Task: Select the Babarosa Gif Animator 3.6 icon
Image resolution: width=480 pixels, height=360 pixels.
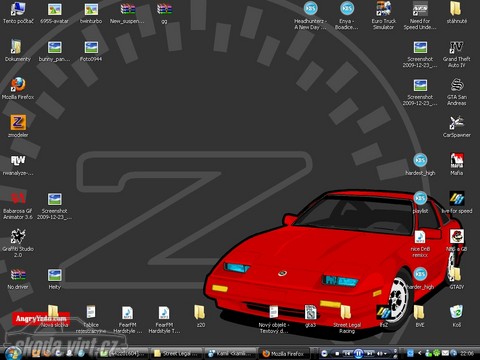Action: coord(18,206)
